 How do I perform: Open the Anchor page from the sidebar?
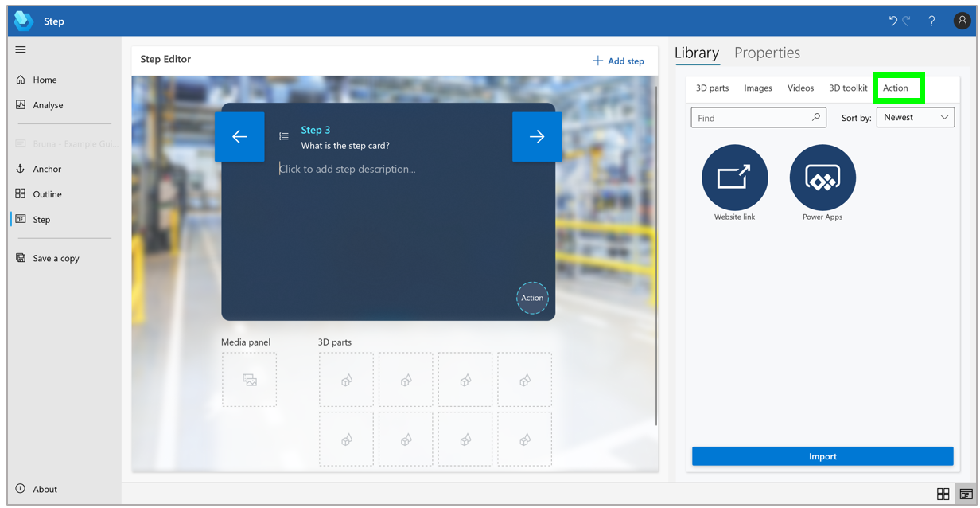(48, 168)
